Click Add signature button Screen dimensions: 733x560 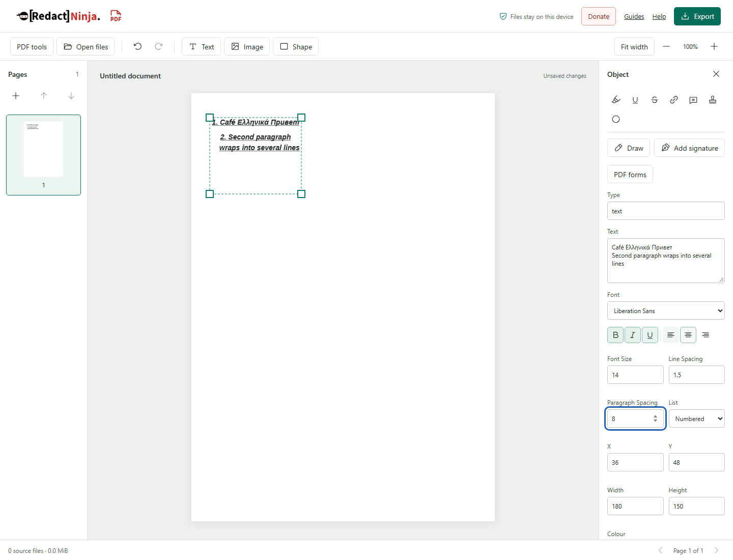point(689,148)
